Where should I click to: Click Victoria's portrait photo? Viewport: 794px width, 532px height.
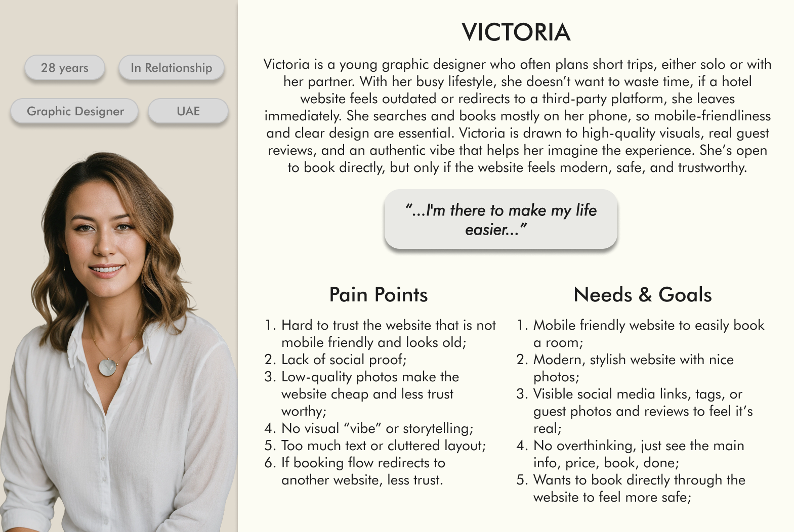[x=119, y=341]
